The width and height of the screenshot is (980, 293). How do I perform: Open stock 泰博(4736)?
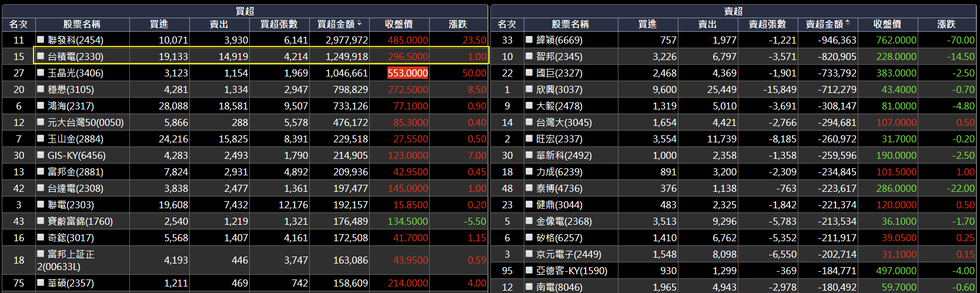(559, 188)
